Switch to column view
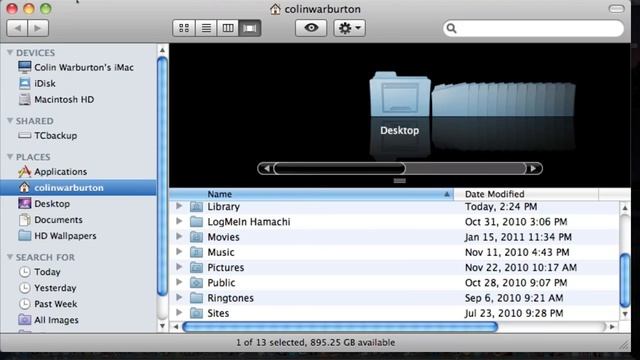The image size is (640, 360). 228,28
